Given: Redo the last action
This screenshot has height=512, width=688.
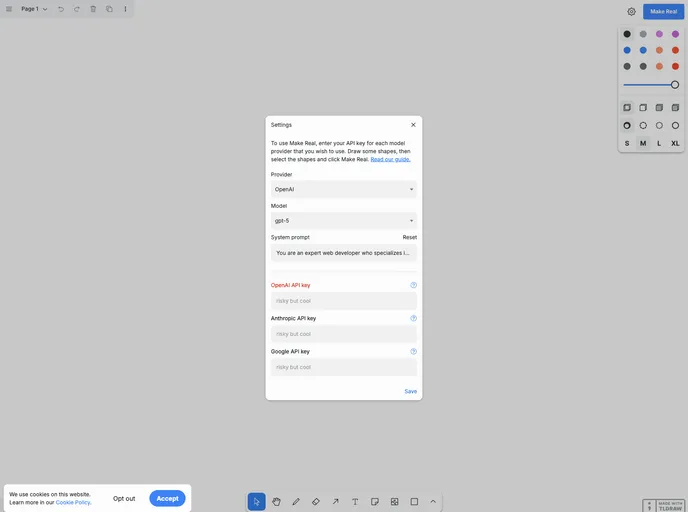Looking at the screenshot, I should [77, 9].
